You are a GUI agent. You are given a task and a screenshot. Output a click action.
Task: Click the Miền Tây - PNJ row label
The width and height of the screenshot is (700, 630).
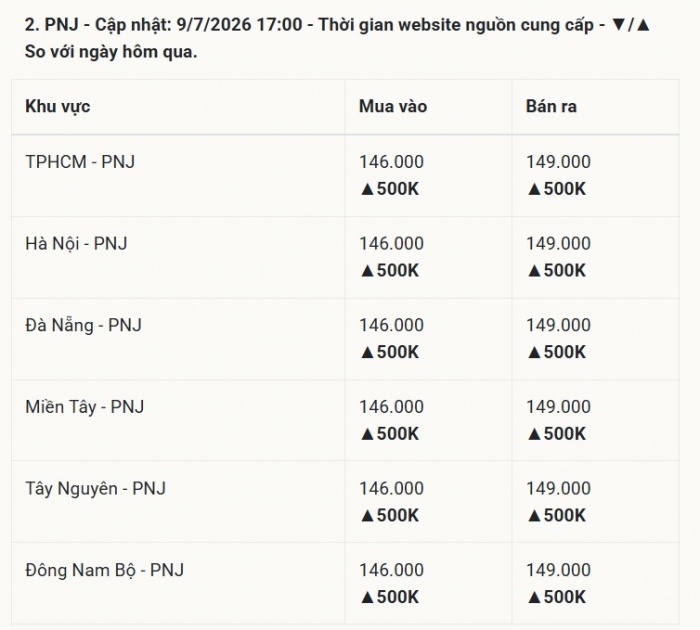85,407
